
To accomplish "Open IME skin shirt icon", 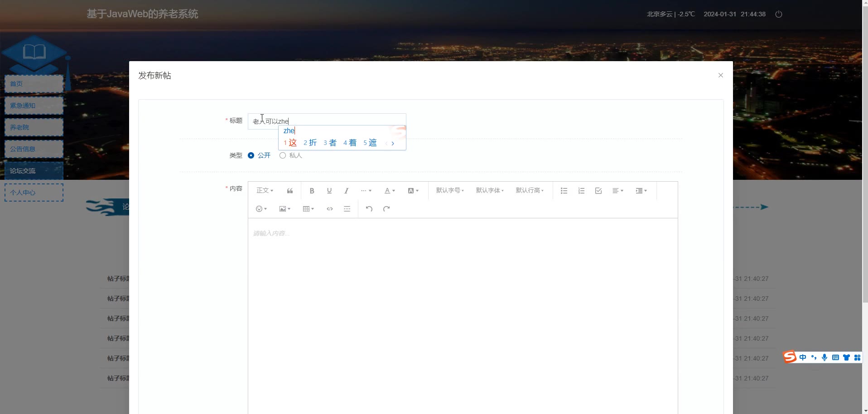I will (x=846, y=357).
